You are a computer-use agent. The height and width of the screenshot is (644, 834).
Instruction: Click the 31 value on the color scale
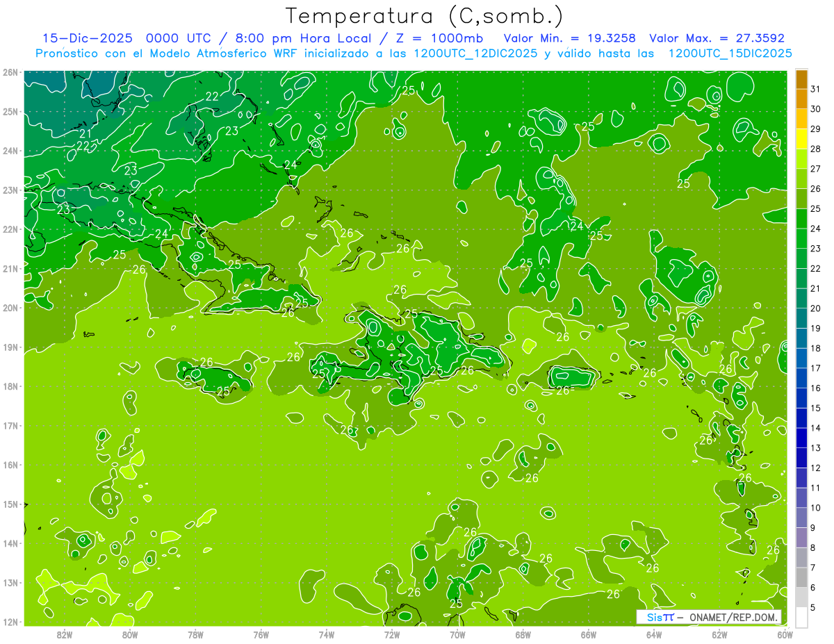[815, 89]
